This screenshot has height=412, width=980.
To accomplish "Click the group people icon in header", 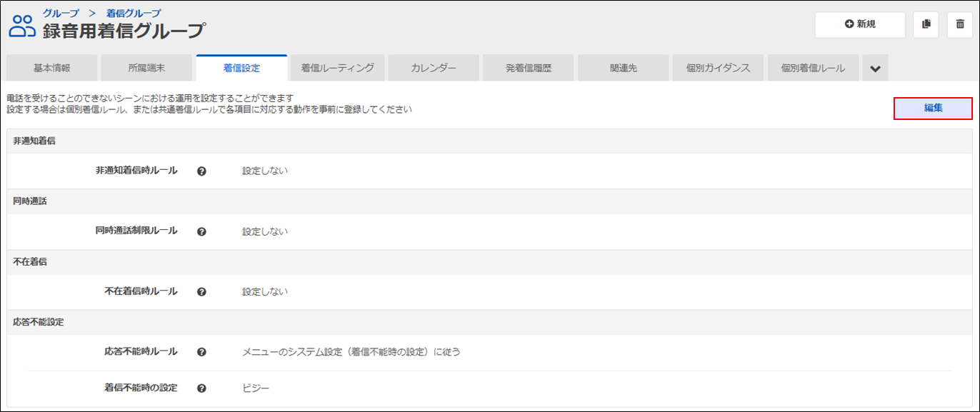I will [x=21, y=26].
